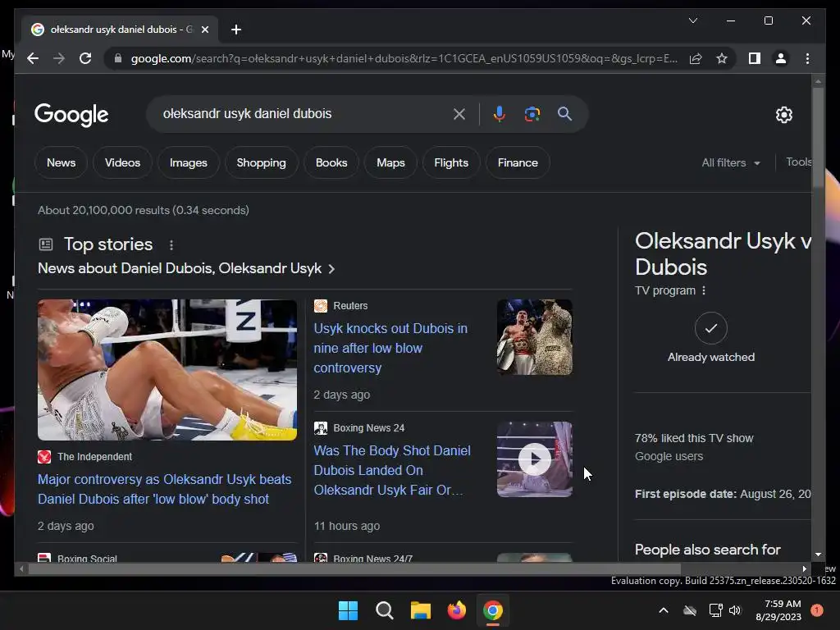Switch to Images results filter
Image resolution: width=840 pixels, height=630 pixels.
pos(189,163)
